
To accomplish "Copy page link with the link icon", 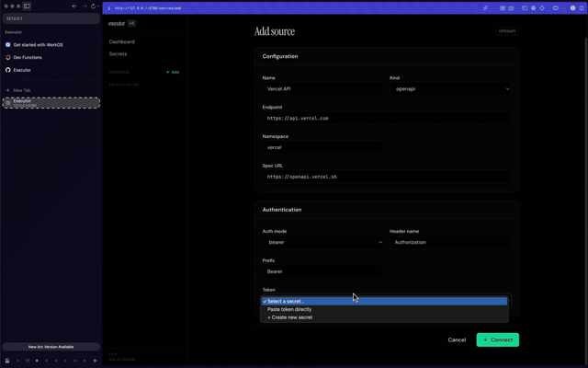I will [485, 8].
